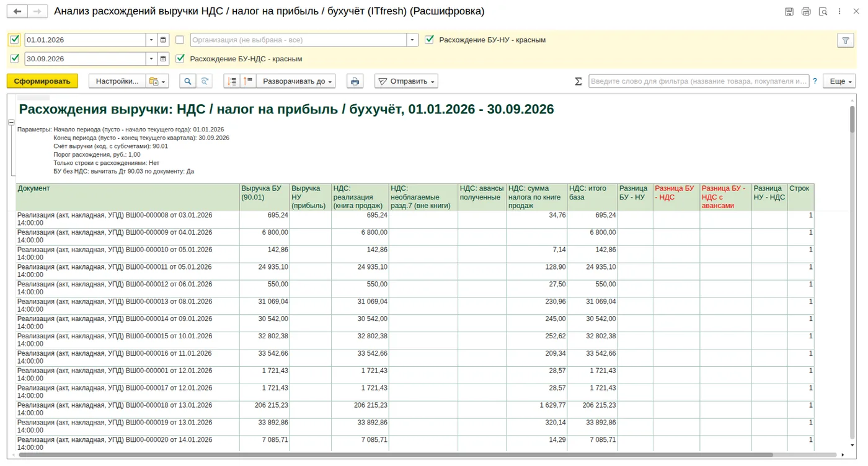Collapse all groups icon with red down arrow
The width and height of the screenshot is (868, 466).
click(232, 81)
